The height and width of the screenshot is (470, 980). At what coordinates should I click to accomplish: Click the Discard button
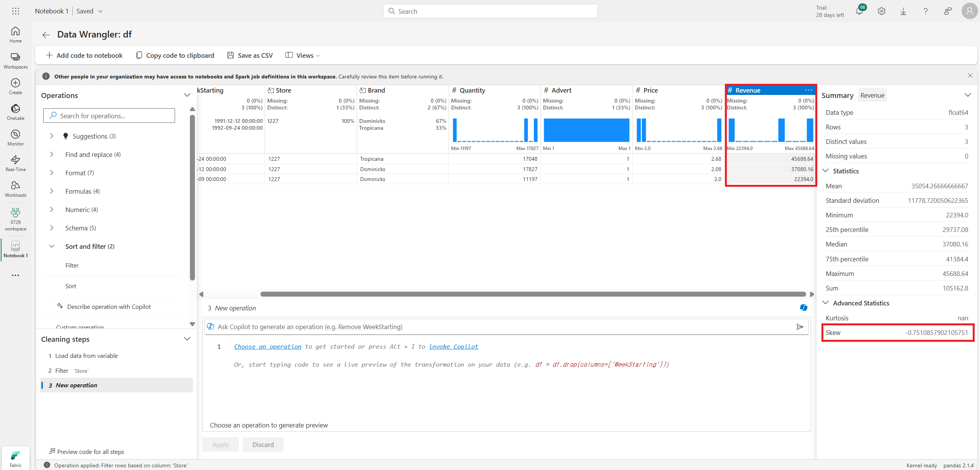click(x=263, y=444)
